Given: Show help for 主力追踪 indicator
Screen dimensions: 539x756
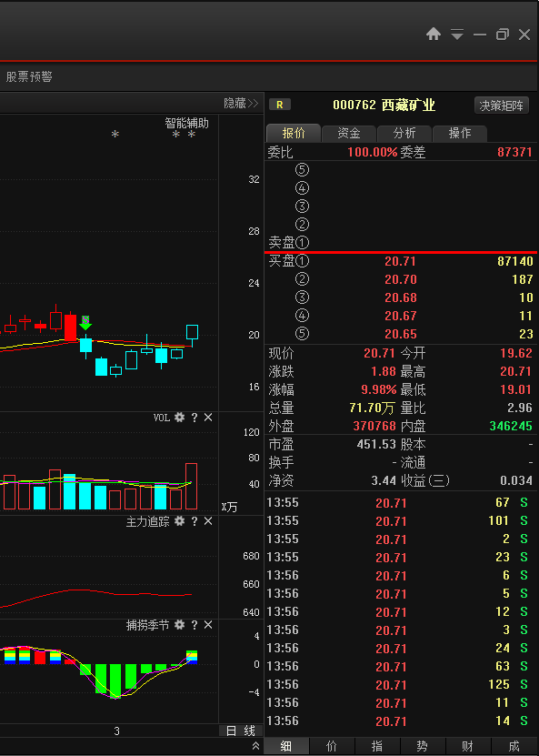Looking at the screenshot, I should click(195, 521).
